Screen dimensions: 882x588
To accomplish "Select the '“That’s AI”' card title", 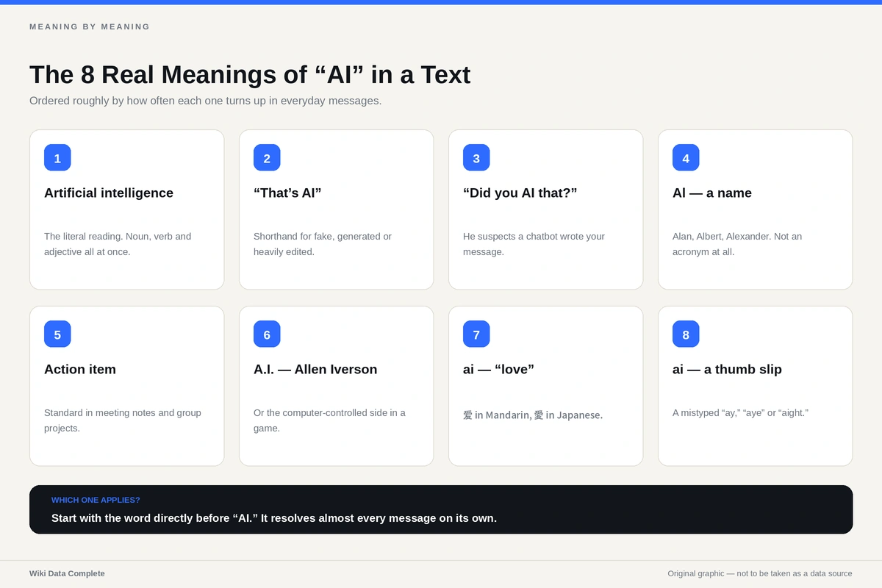I will (287, 193).
